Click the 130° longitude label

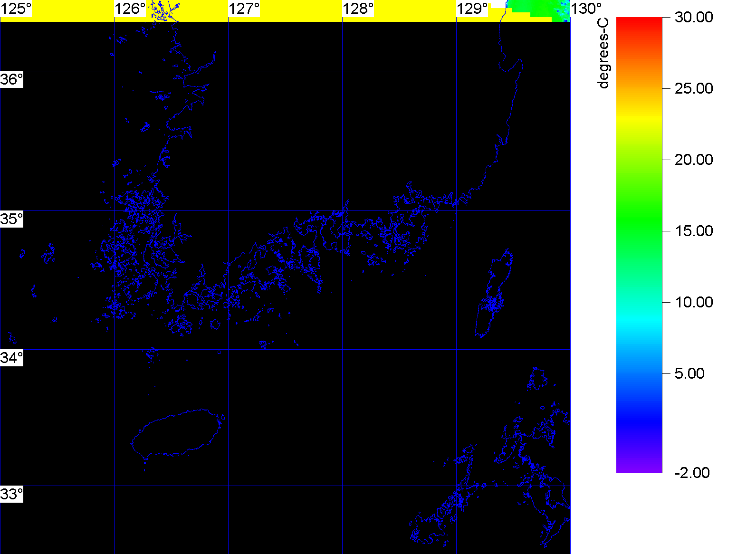click(x=586, y=9)
